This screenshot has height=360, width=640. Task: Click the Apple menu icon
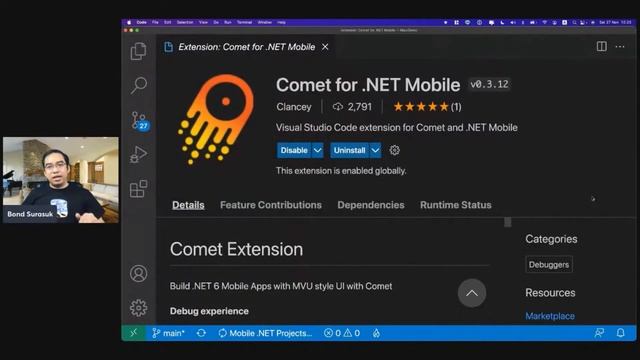pos(129,22)
